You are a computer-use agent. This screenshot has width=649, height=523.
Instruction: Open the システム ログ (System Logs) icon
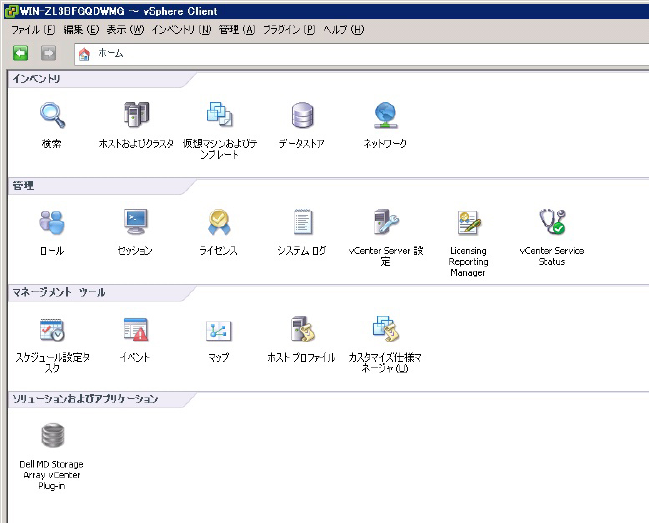coord(302,221)
